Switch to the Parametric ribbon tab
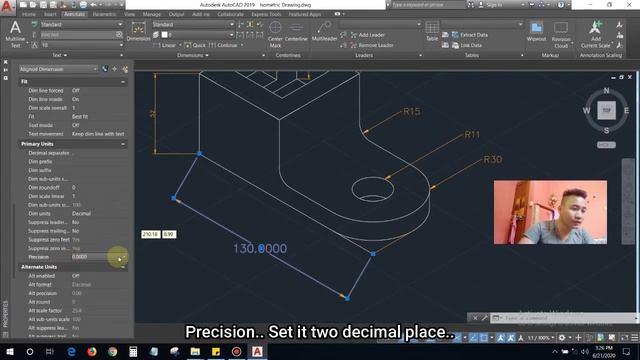640x360 pixels. pyautogui.click(x=104, y=14)
